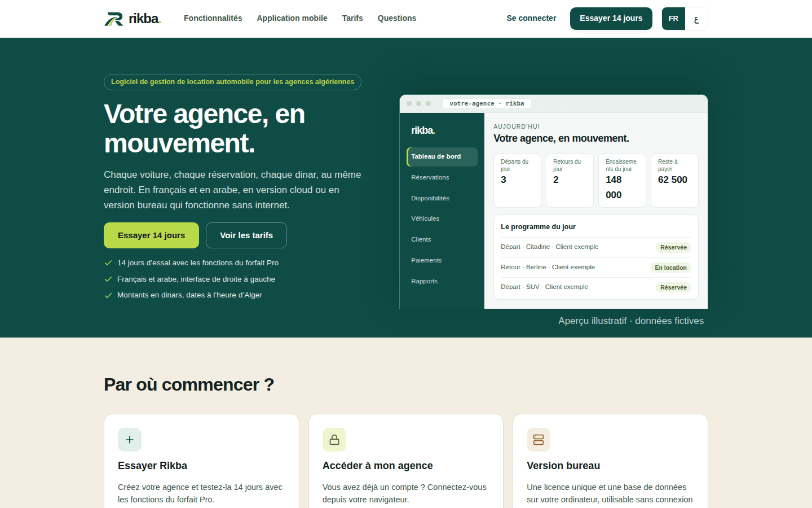The height and width of the screenshot is (508, 812).
Task: Switch language to Arabic with ع
Action: click(696, 19)
